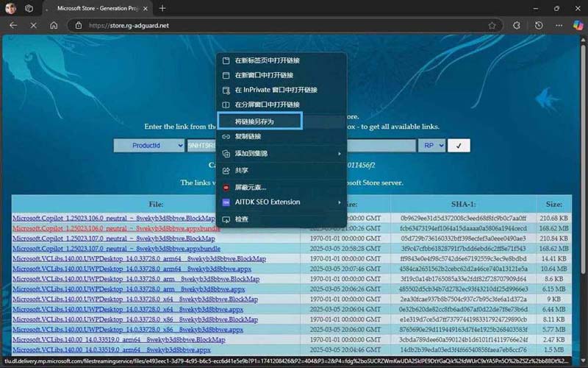Viewport: 588px width, 368px height.
Task: Select the 210.68 KB size cell
Action: point(554,218)
